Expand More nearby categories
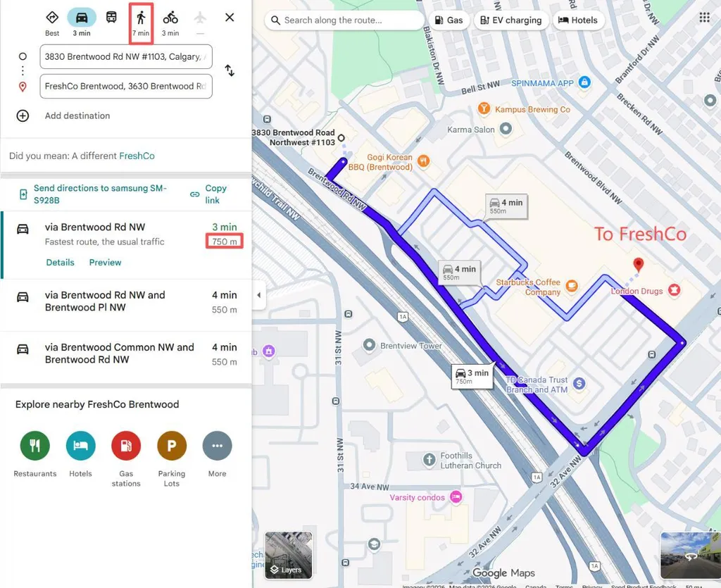Image resolution: width=721 pixels, height=588 pixels. click(217, 446)
